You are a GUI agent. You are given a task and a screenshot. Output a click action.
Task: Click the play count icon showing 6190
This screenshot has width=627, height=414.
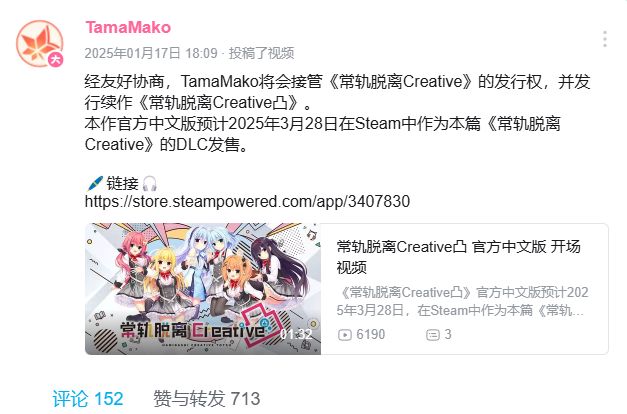coord(344,334)
